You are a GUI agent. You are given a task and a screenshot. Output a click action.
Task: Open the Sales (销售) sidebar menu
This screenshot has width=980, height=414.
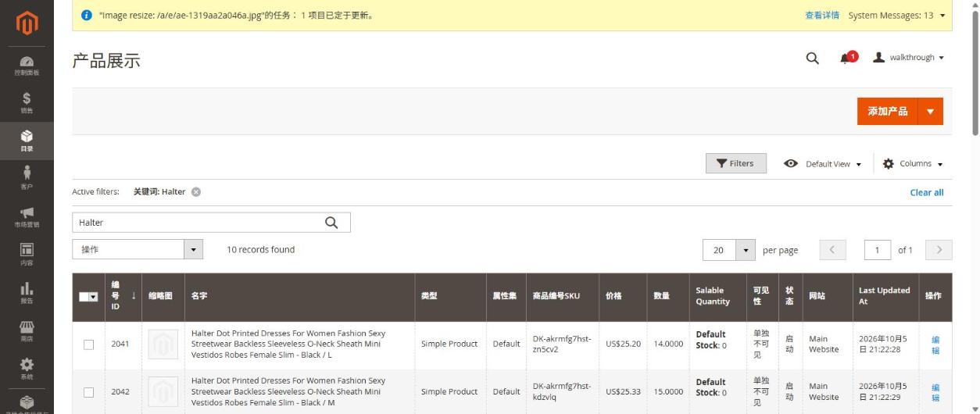pos(27,104)
